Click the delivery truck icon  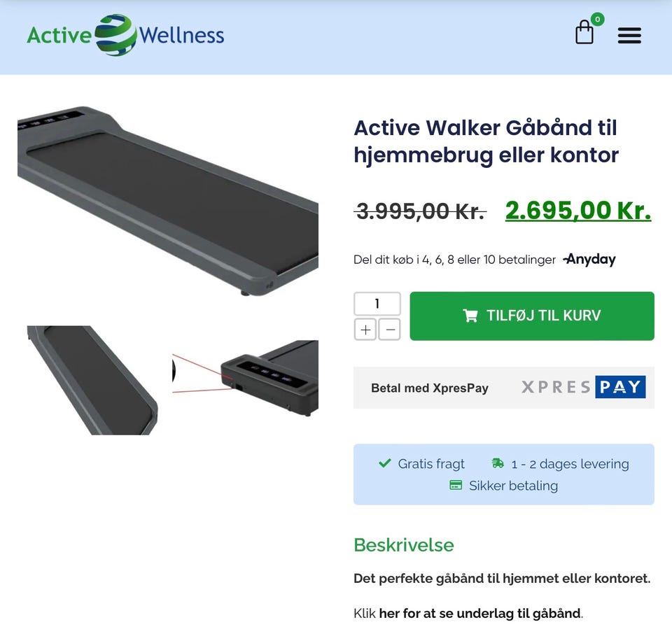(498, 463)
